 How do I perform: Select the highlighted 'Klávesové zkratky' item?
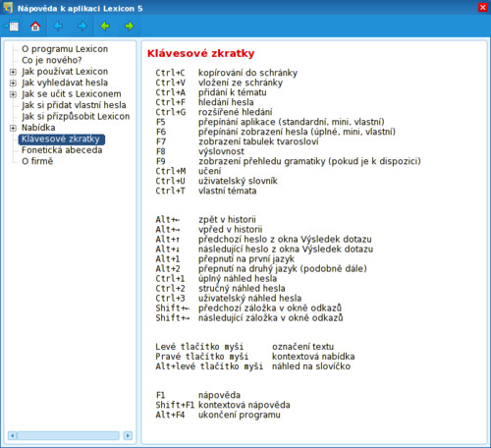coord(62,139)
